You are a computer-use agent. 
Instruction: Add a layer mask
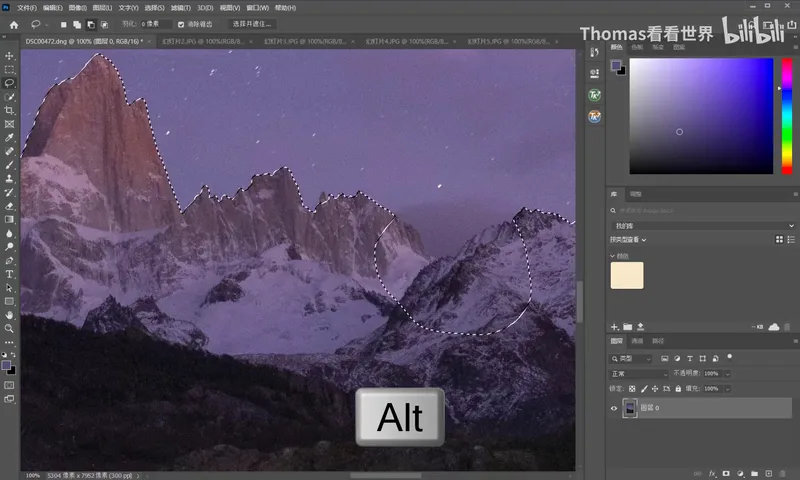tap(726, 474)
